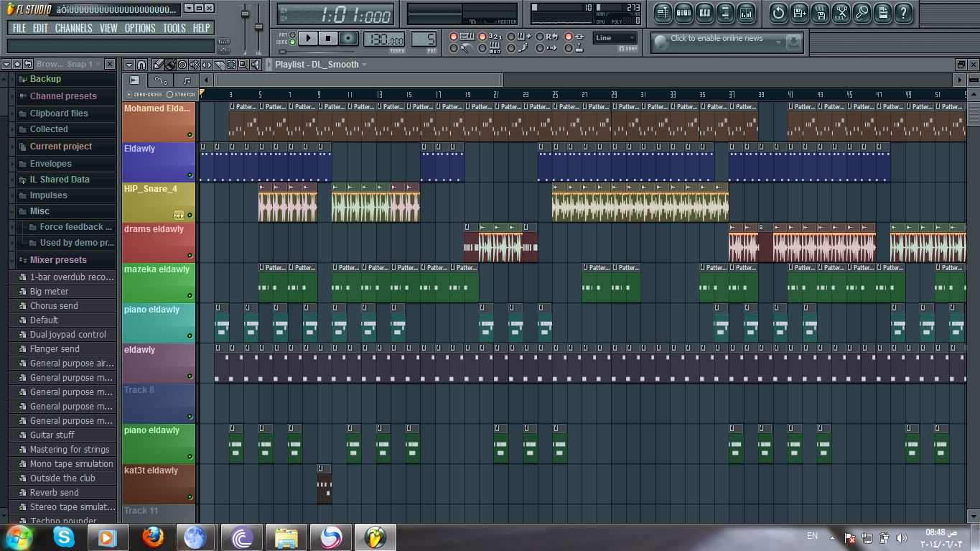Open the Playlist view shortcut icon
This screenshot has width=980, height=551.
pos(663,12)
